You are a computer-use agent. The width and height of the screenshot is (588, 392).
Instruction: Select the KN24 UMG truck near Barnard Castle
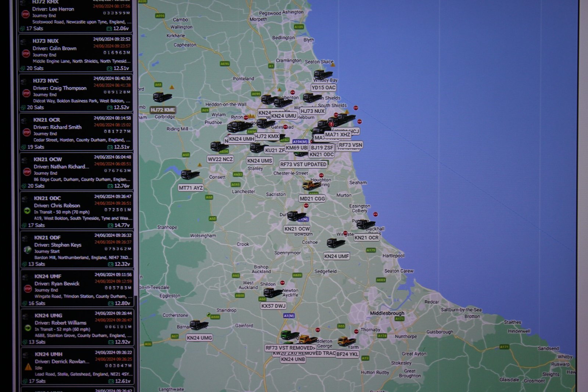(199, 325)
